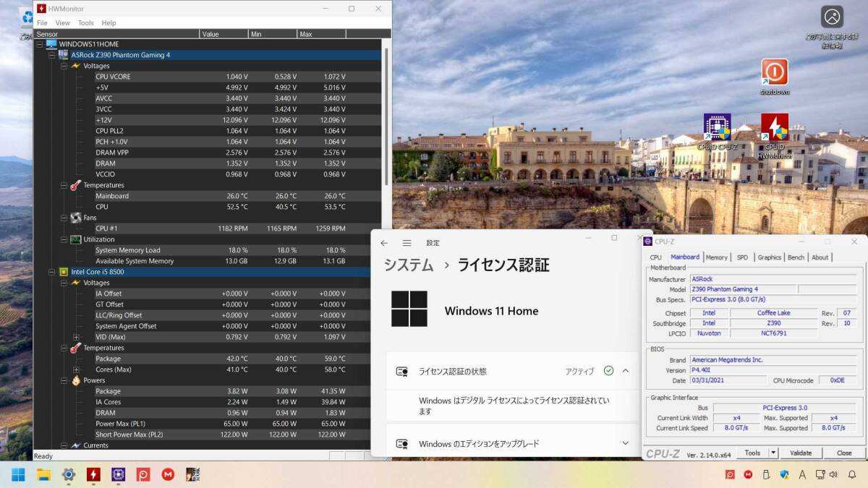The image size is (868, 488).
Task: Collapse the Intel Core i5 8500 node
Action: (x=51, y=272)
